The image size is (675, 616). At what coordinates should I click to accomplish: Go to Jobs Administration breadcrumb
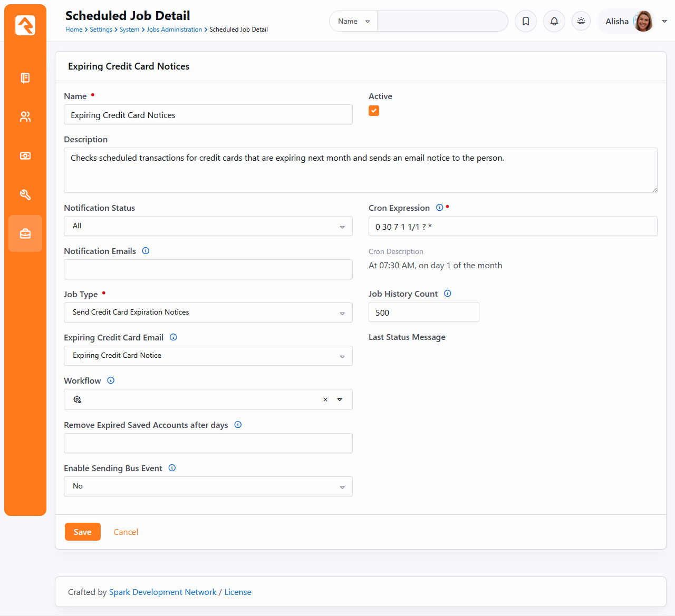coord(174,30)
